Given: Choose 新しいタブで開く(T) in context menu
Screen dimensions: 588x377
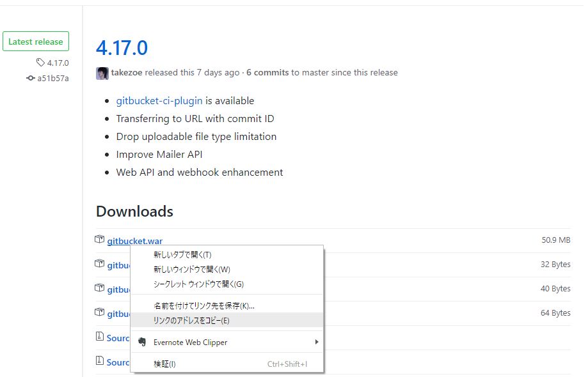Looking at the screenshot, I should [227, 254].
